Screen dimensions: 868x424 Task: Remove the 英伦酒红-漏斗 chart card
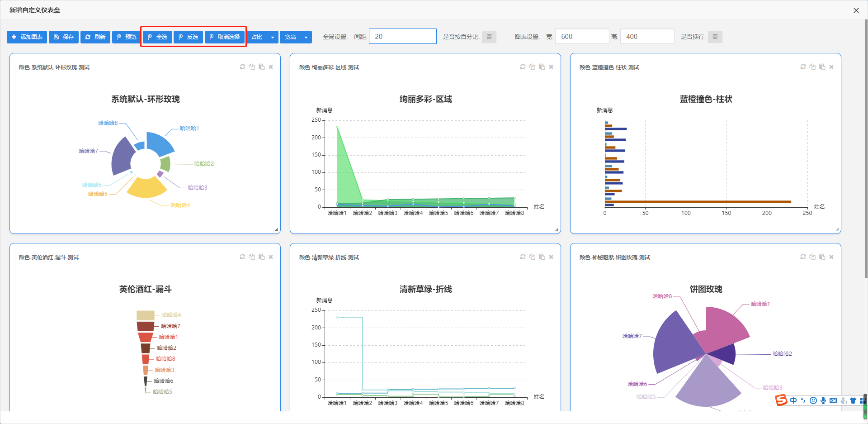click(x=271, y=257)
